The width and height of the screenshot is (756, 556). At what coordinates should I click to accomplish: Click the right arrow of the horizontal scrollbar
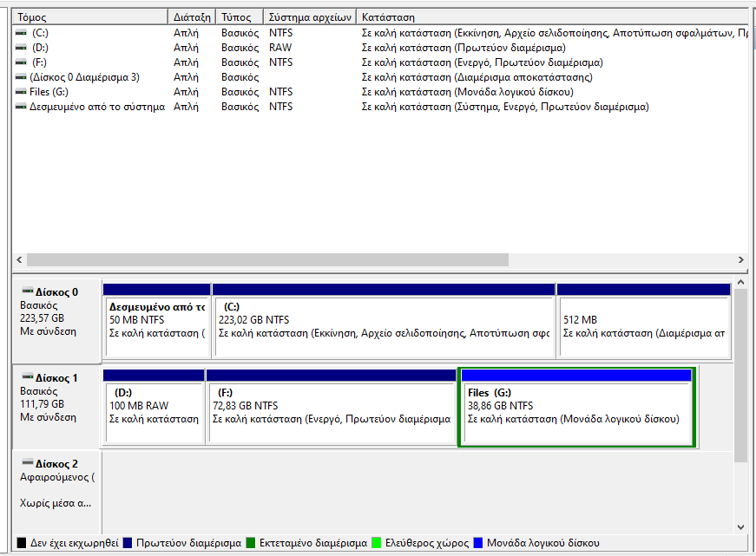741,259
